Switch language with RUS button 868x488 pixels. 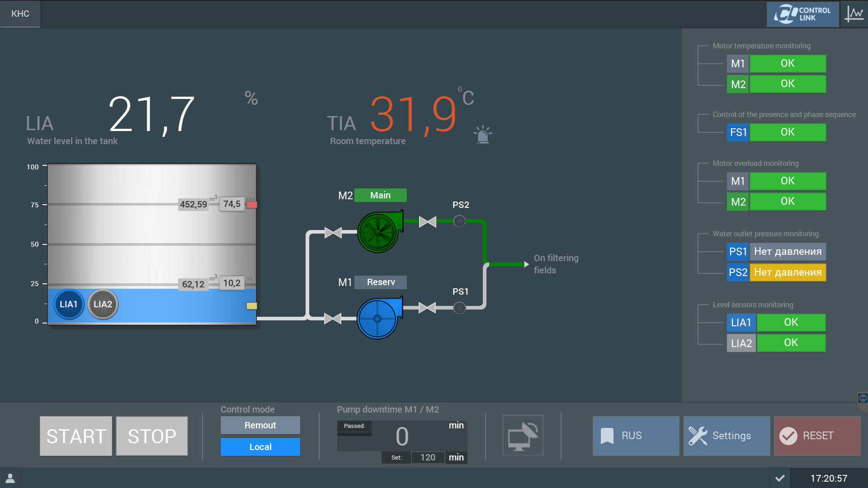pyautogui.click(x=636, y=436)
